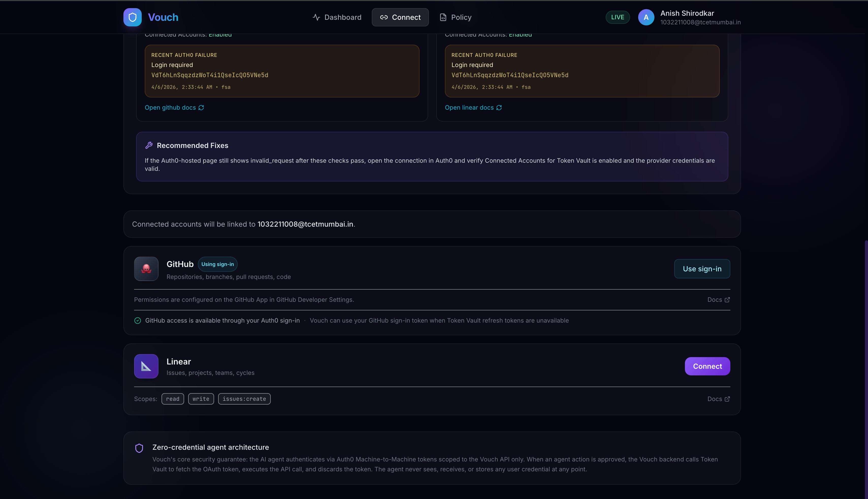This screenshot has width=868, height=499.
Task: Click the Linear app icon
Action: (x=146, y=366)
